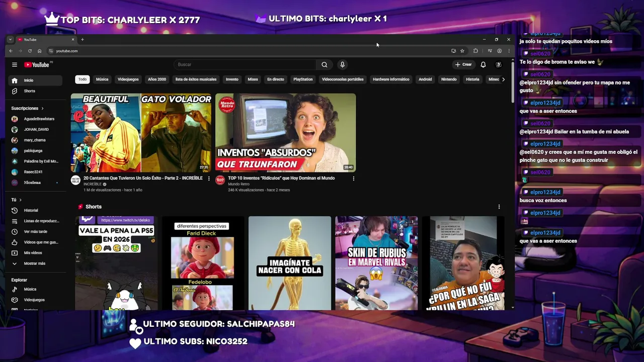Select the Videojuegos filter chip
Image resolution: width=644 pixels, height=362 pixels.
(128, 79)
